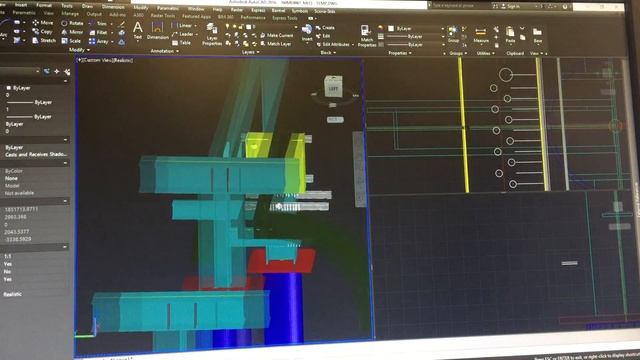This screenshot has height=360, width=640.
Task: Switch to the Express Tools ribbon tab
Action: (x=284, y=18)
